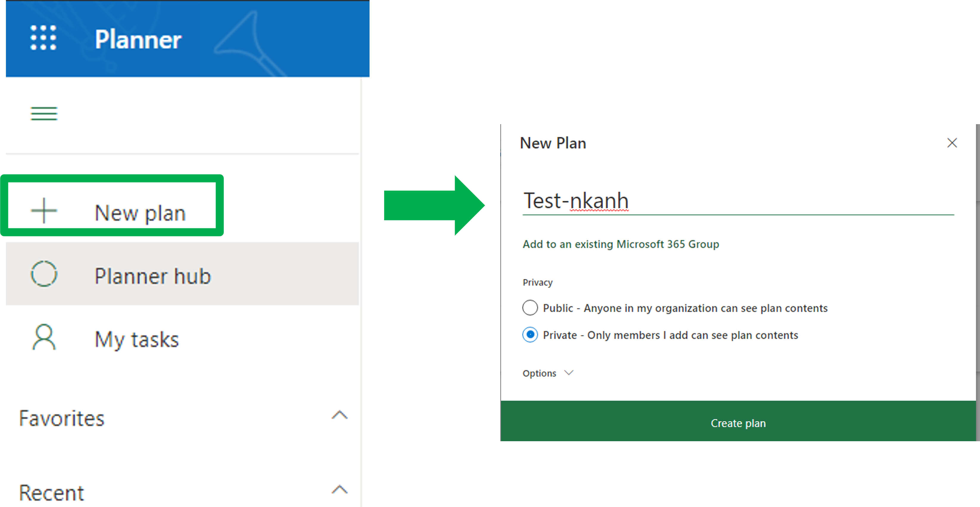
Task: Open the app launcher waffle icon
Action: click(x=43, y=38)
